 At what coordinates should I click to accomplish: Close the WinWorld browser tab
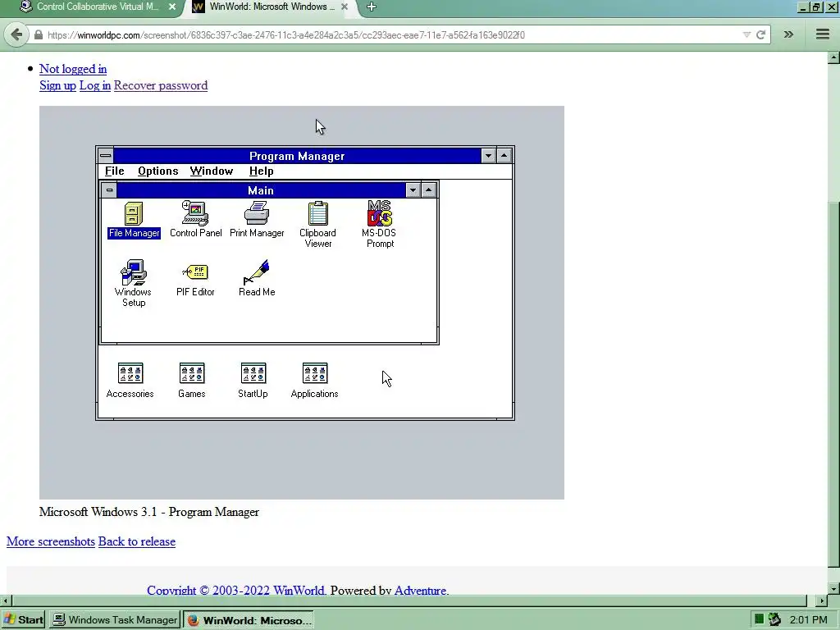pos(345,7)
